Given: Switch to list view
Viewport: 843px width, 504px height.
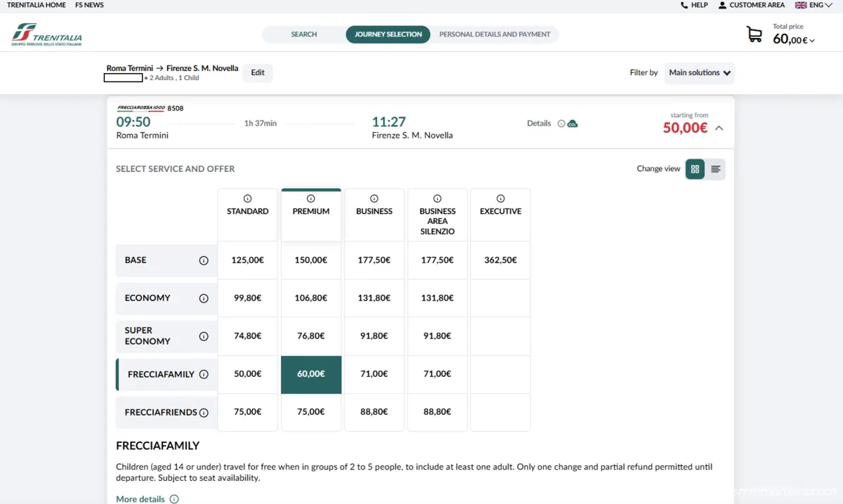Looking at the screenshot, I should (x=716, y=169).
